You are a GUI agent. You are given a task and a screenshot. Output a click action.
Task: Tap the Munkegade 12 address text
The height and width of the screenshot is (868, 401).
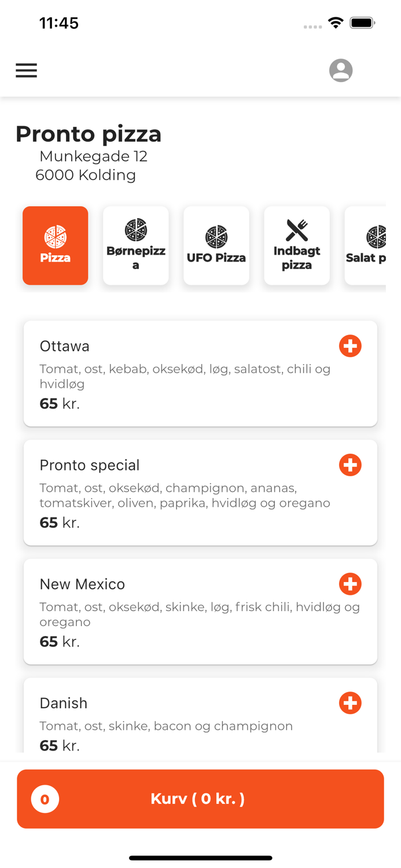tap(93, 156)
